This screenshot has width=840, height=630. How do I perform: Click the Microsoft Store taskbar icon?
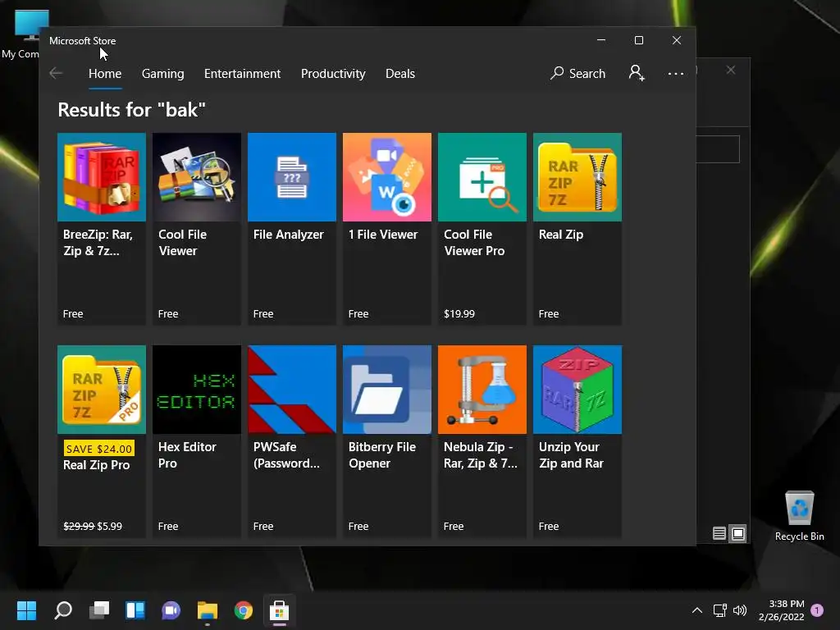pos(279,610)
